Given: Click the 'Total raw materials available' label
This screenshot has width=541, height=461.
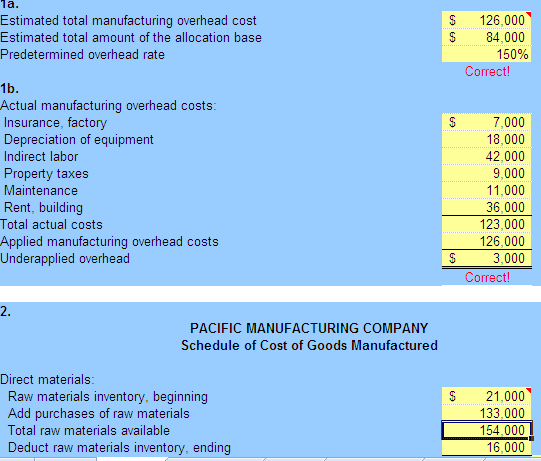Looking at the screenshot, I should [x=89, y=430].
